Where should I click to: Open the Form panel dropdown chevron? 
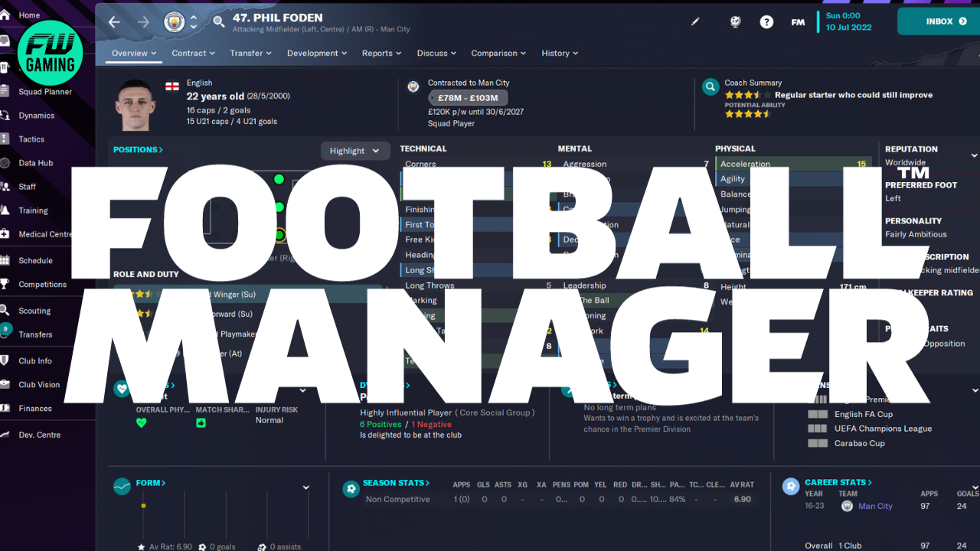[x=305, y=486]
